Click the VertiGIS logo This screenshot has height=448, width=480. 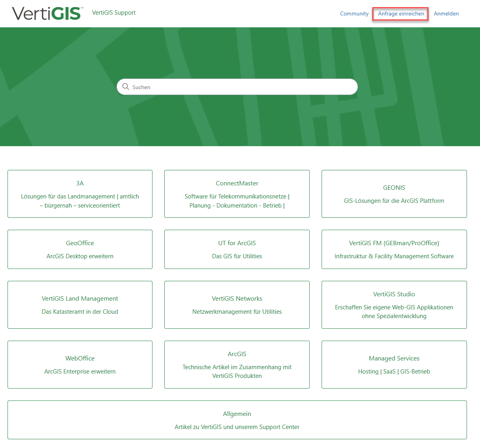pyautogui.click(x=48, y=13)
